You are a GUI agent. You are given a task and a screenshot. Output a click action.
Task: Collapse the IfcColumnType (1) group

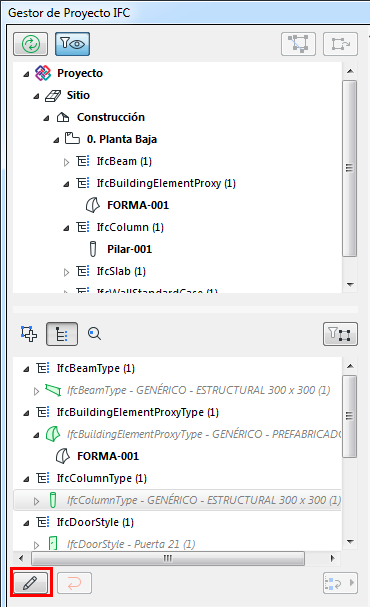coord(26,480)
